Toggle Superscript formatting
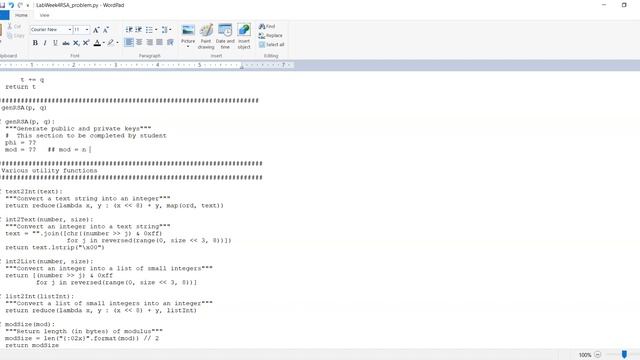 click(x=86, y=43)
